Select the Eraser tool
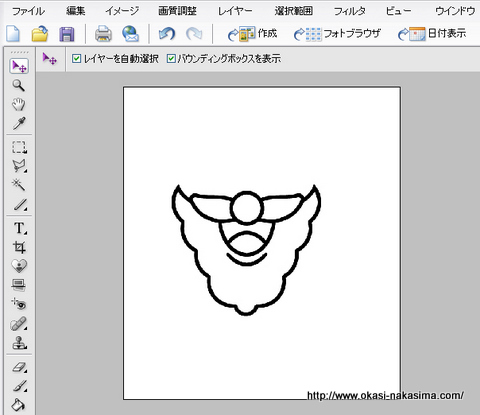 tap(20, 367)
